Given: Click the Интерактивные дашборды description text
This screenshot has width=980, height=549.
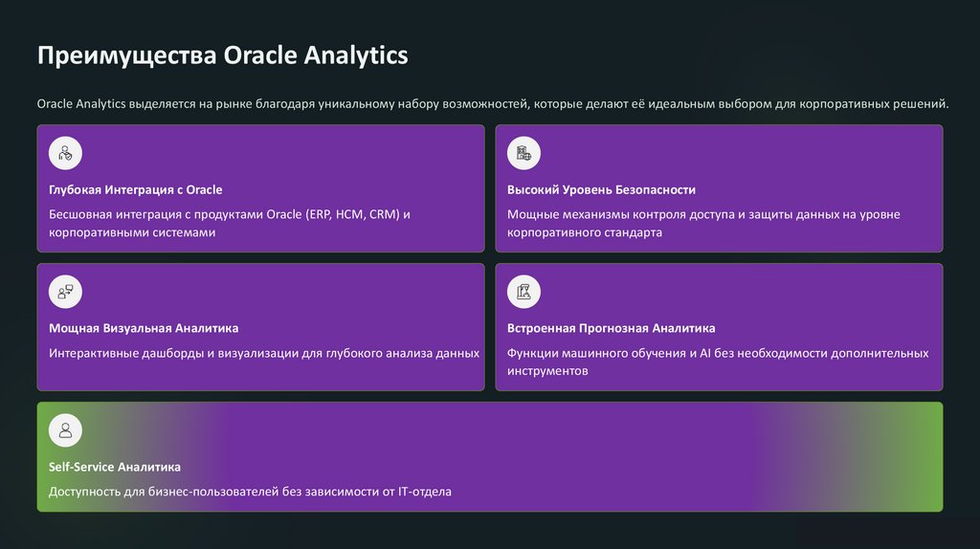Looking at the screenshot, I should click(x=264, y=353).
